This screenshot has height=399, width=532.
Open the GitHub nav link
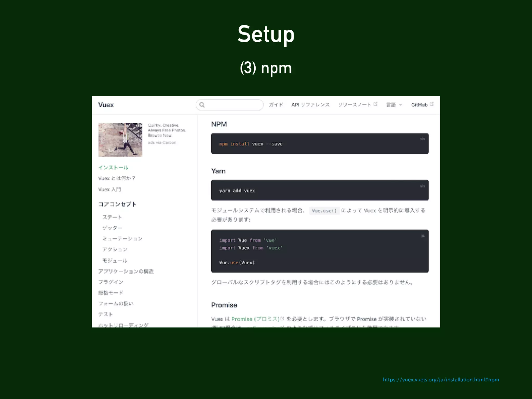pyautogui.click(x=419, y=105)
